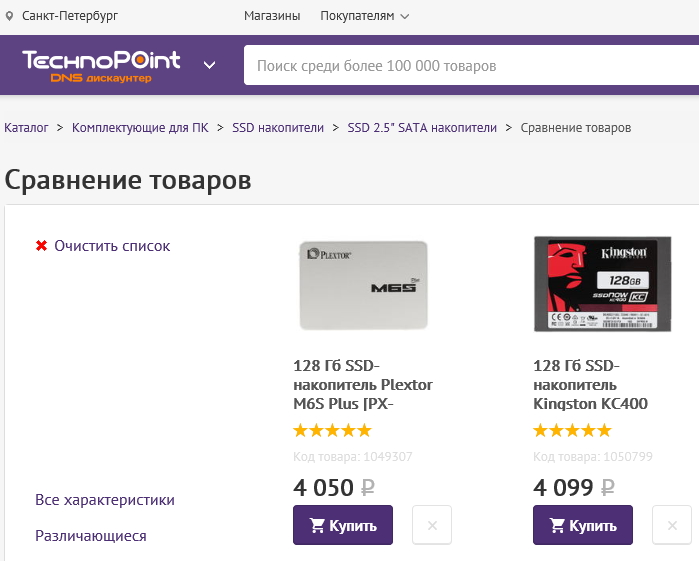This screenshot has height=561, width=699.
Task: Click the red X clear list icon
Action: [41, 246]
